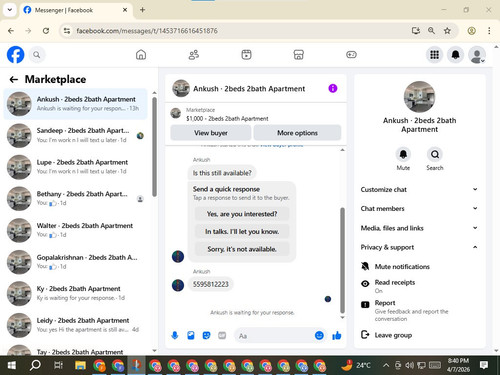Open Chrome's three-dot menu
This screenshot has height=375, width=500.
[x=489, y=31]
